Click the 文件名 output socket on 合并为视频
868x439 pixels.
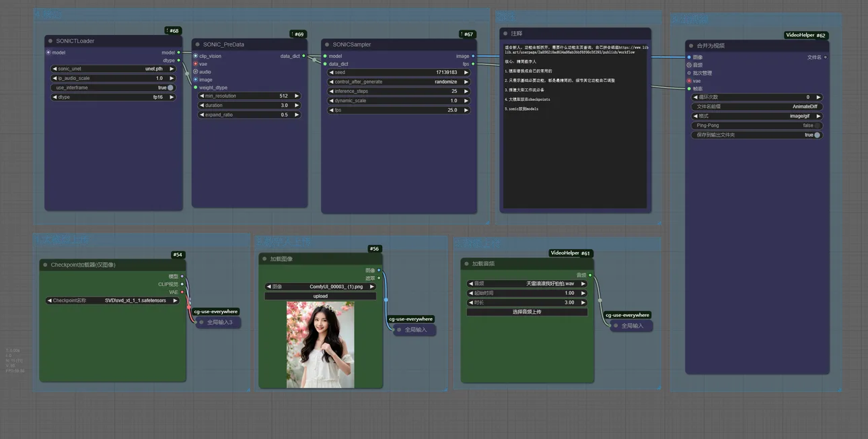pos(826,57)
